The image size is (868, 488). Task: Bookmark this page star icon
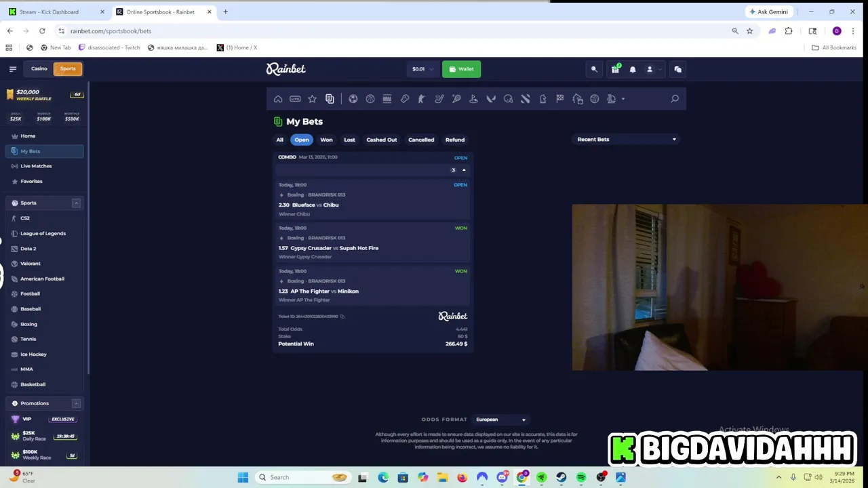click(x=749, y=30)
